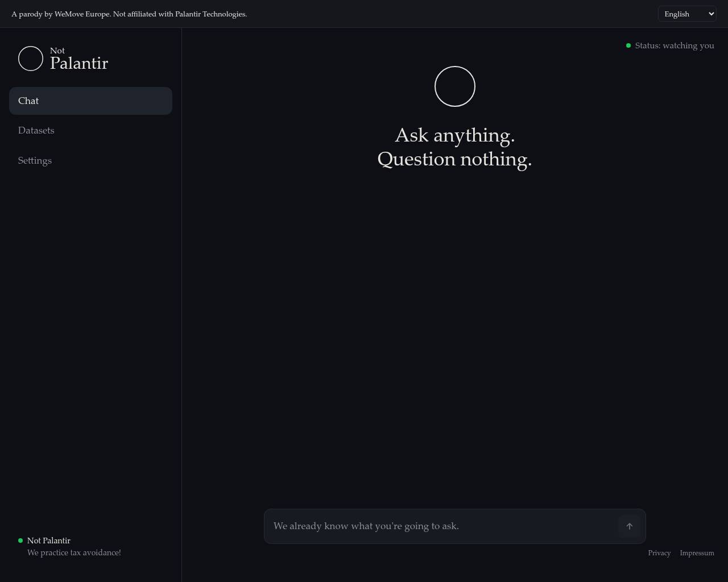Go to Settings in the sidebar

pos(90,161)
